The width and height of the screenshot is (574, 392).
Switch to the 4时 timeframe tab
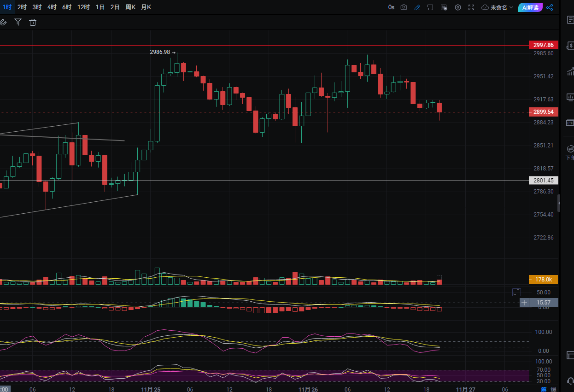(52, 7)
